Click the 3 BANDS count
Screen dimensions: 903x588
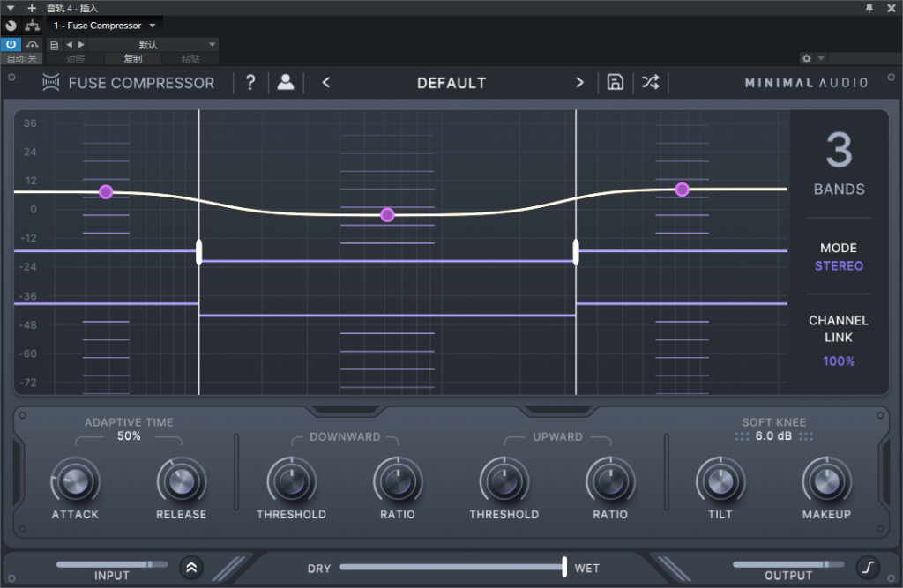[840, 164]
